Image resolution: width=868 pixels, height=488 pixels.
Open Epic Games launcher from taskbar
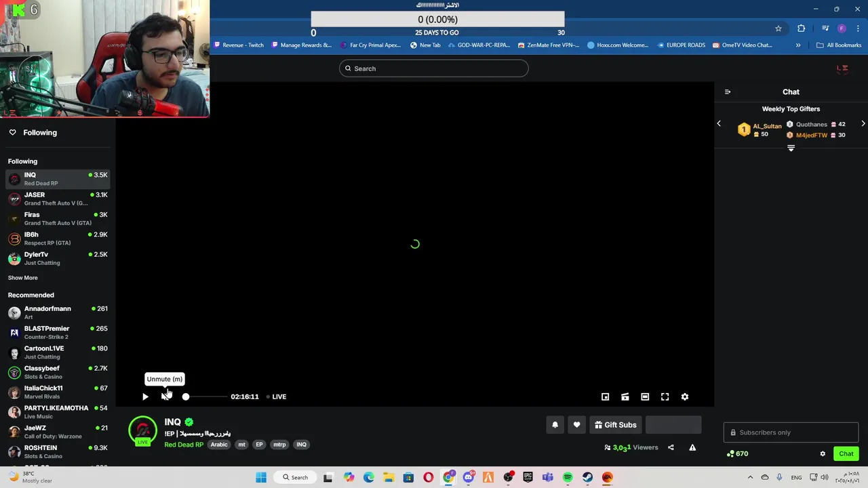pyautogui.click(x=528, y=477)
